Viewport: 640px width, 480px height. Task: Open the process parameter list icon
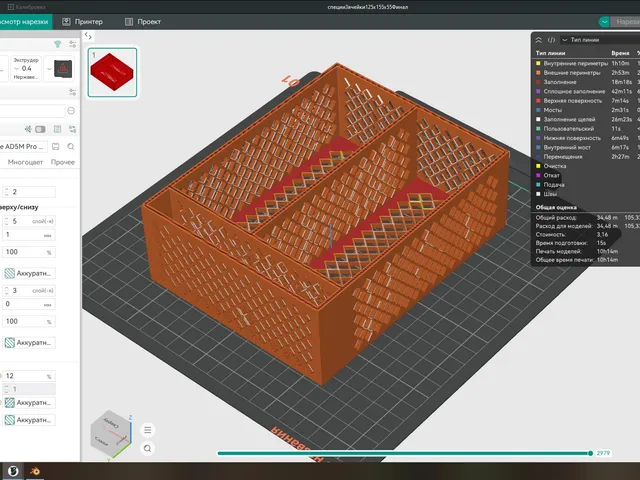coord(57,129)
